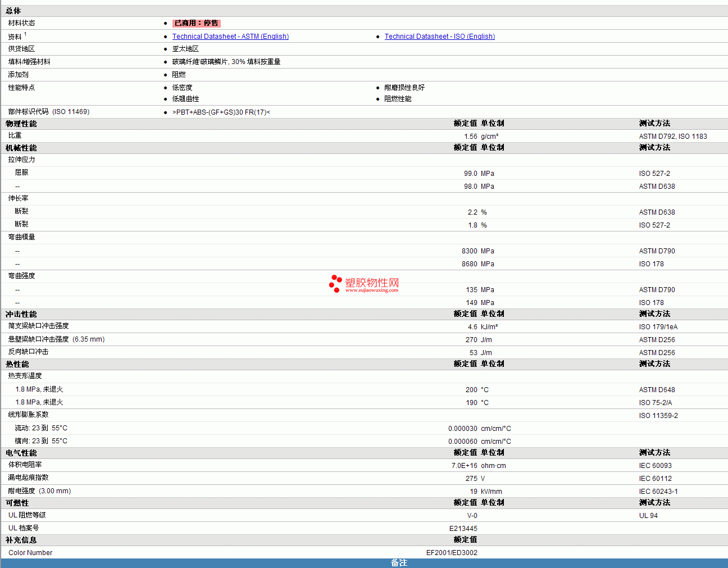728x568 pixels.
Task: Select the 总体 section header
Action: click(13, 11)
